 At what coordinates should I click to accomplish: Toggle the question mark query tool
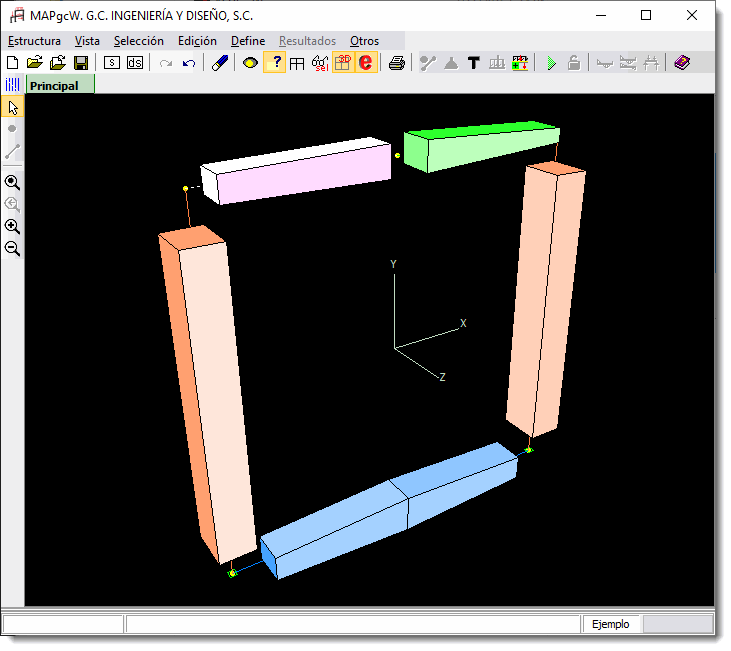(275, 62)
